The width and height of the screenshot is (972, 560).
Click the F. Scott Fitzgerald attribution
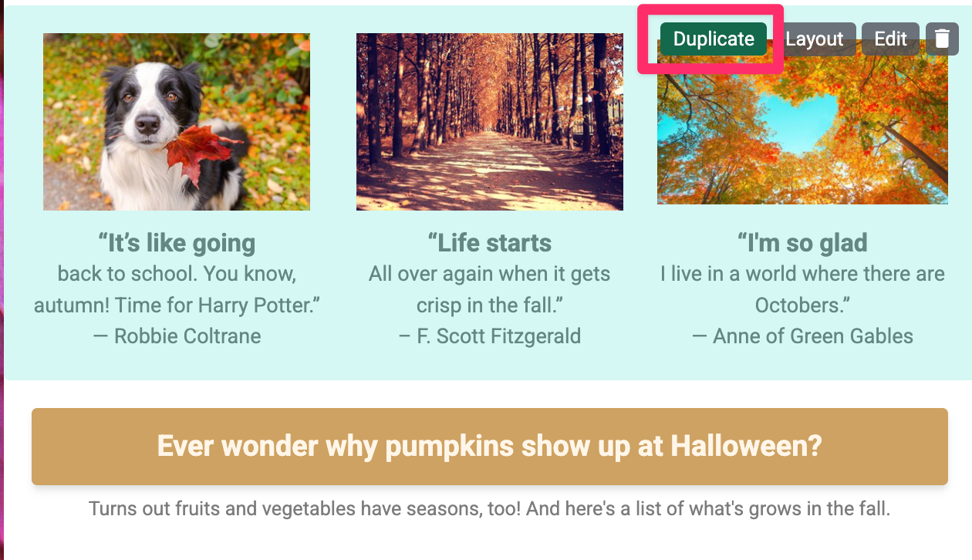click(x=490, y=336)
